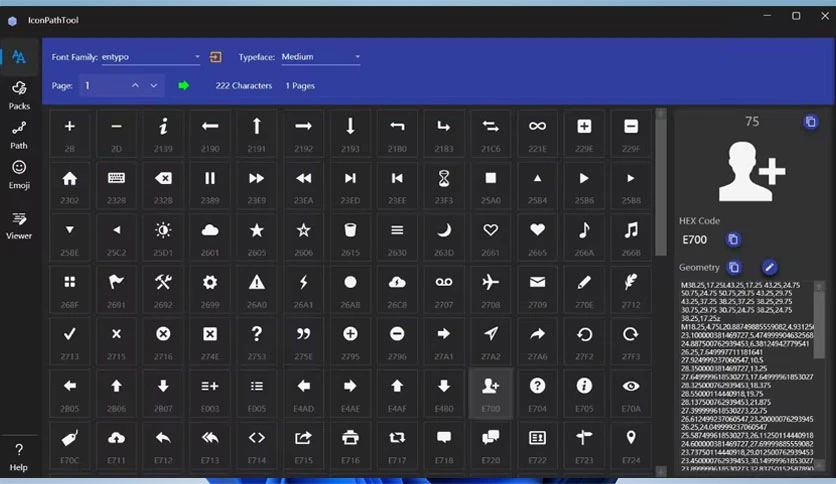Select the rotate clockwise glyph 27F3
The height and width of the screenshot is (484, 836).
[x=631, y=341]
